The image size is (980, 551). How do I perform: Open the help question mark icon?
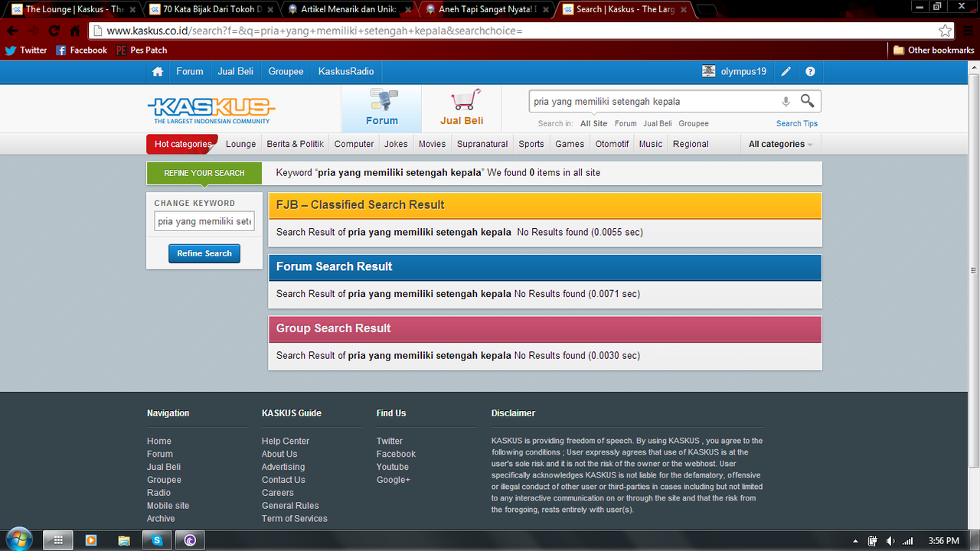pos(810,71)
